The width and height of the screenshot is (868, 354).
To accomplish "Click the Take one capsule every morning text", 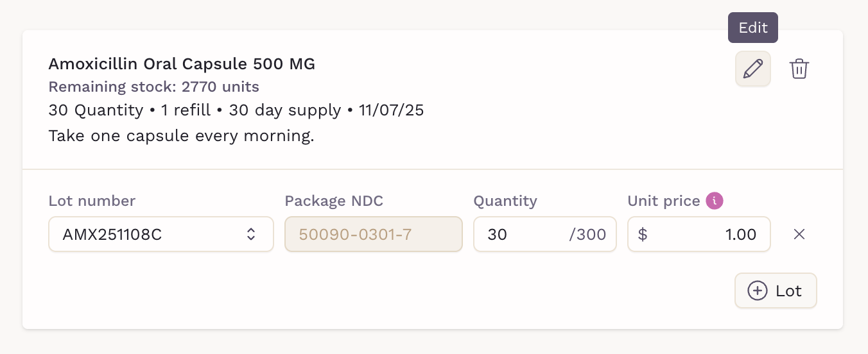I will 181,136.
